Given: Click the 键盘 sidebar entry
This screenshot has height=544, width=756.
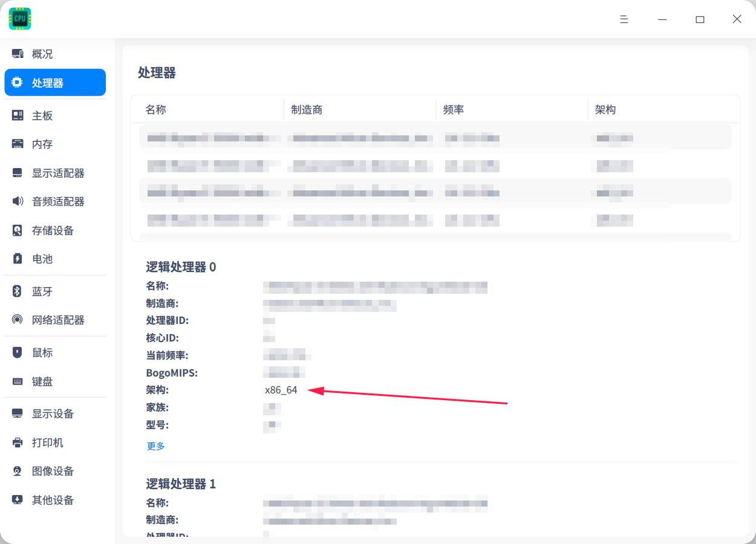Looking at the screenshot, I should point(42,381).
